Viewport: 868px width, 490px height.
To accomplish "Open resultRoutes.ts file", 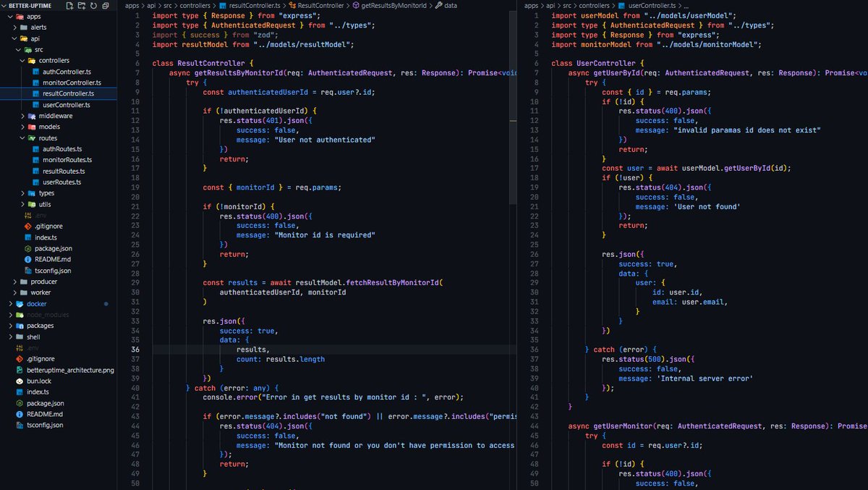I will (x=64, y=171).
